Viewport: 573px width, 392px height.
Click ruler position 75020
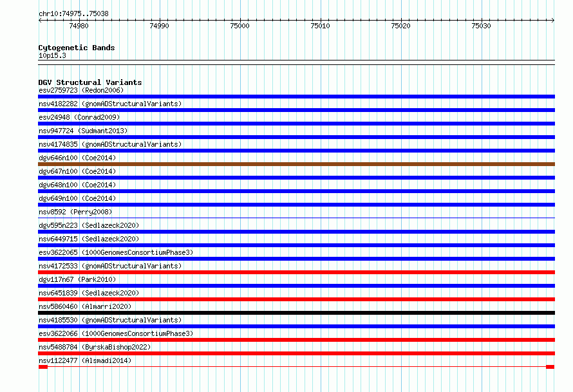click(400, 26)
